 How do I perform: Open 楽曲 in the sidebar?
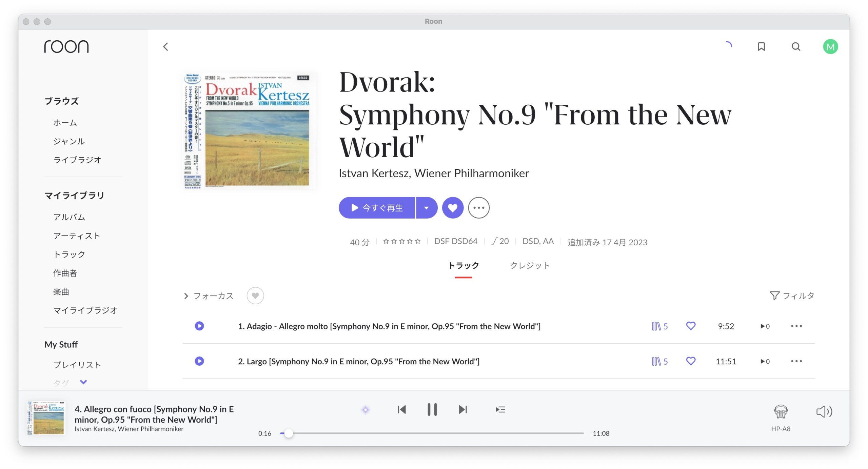point(61,292)
